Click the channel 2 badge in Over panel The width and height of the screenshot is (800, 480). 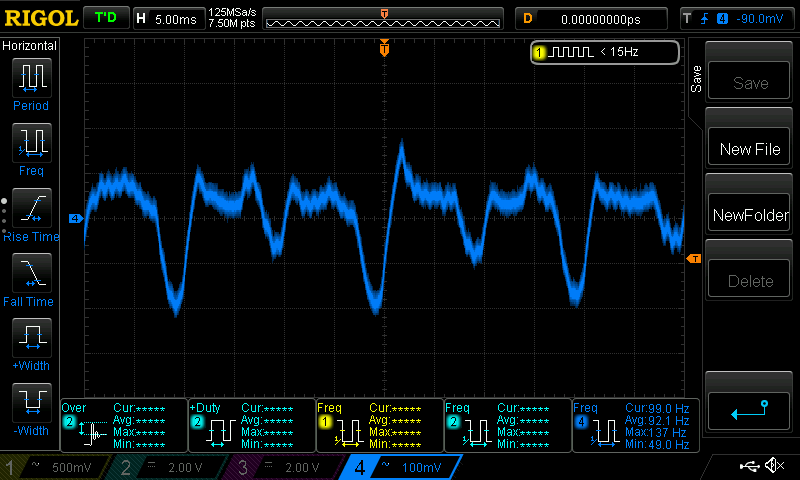point(69,422)
